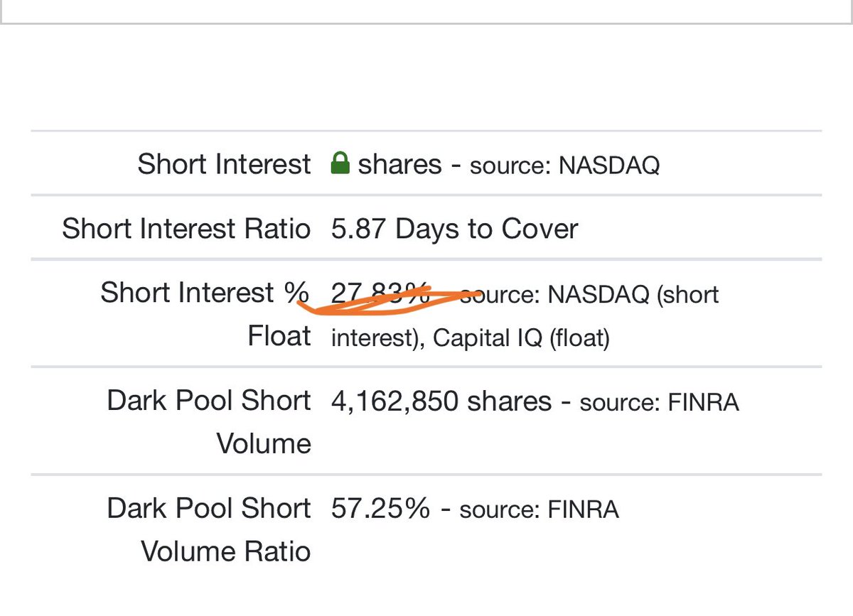This screenshot has width=853, height=616.
Task: Select the Short Interest row label
Action: point(224,164)
